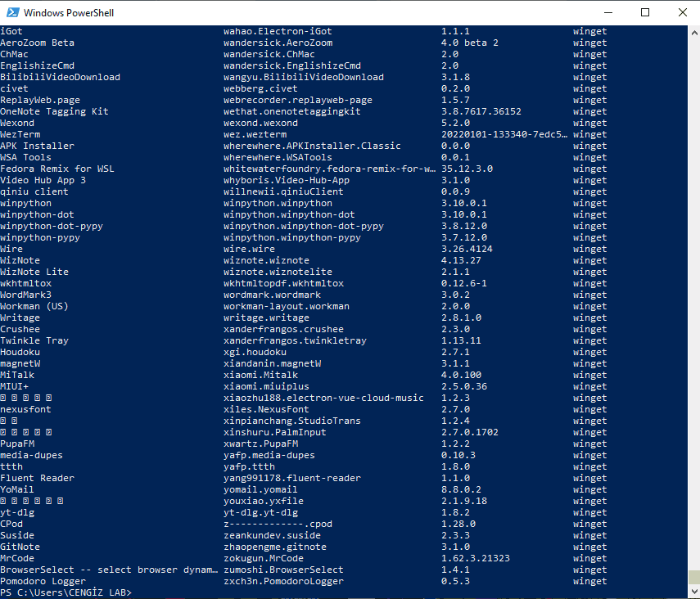
Task: Click the scrollbar down arrow
Action: click(x=693, y=592)
